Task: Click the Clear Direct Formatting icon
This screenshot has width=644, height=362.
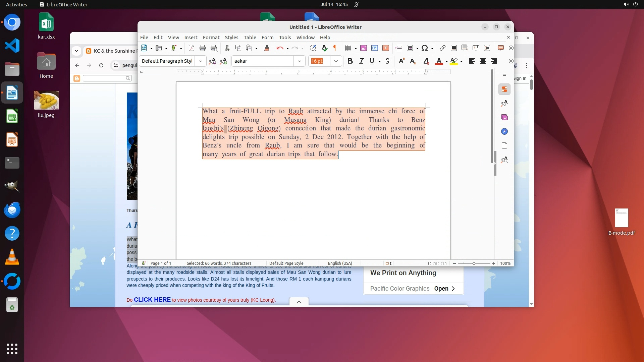Action: [426, 61]
